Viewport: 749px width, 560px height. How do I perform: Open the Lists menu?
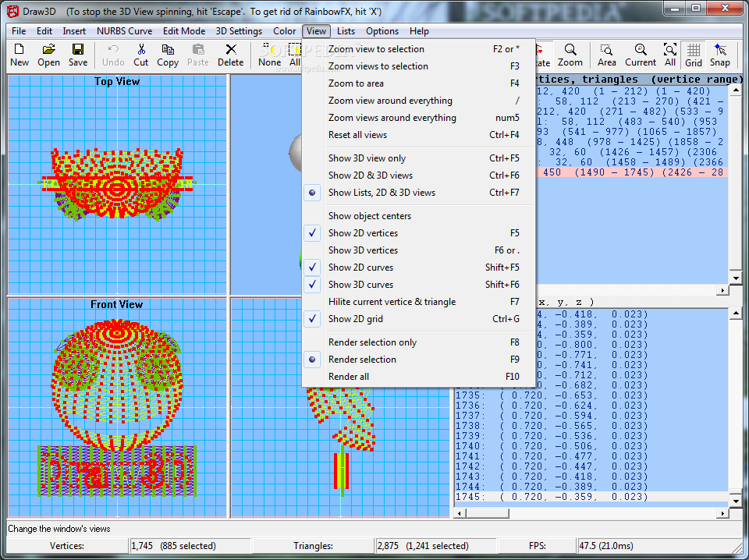point(346,31)
